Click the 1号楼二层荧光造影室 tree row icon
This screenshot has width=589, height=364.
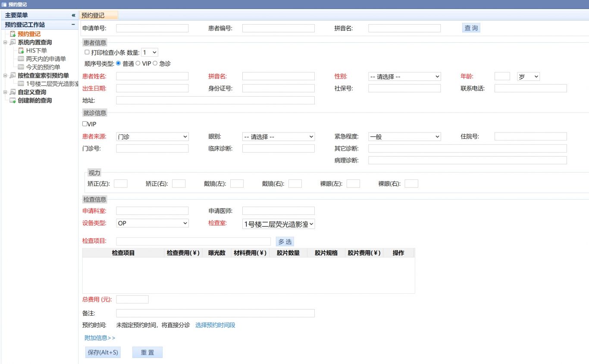21,84
